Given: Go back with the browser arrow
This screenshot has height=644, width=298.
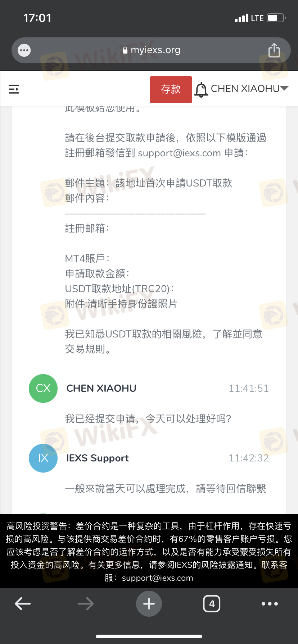Looking at the screenshot, I should pos(23,604).
